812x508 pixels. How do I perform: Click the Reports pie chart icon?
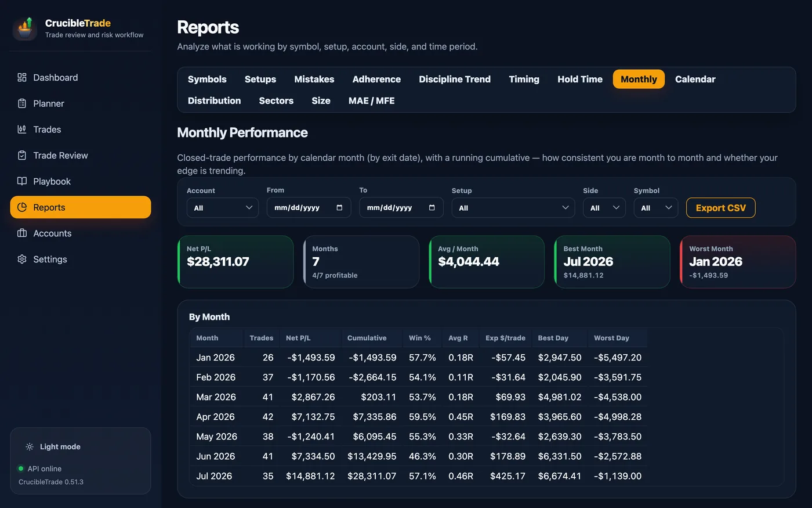22,207
